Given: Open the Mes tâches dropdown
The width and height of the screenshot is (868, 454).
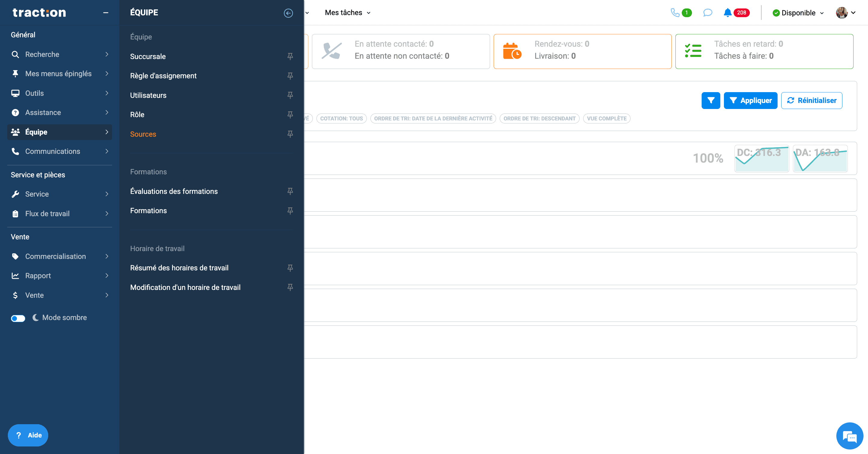Looking at the screenshot, I should (x=348, y=13).
